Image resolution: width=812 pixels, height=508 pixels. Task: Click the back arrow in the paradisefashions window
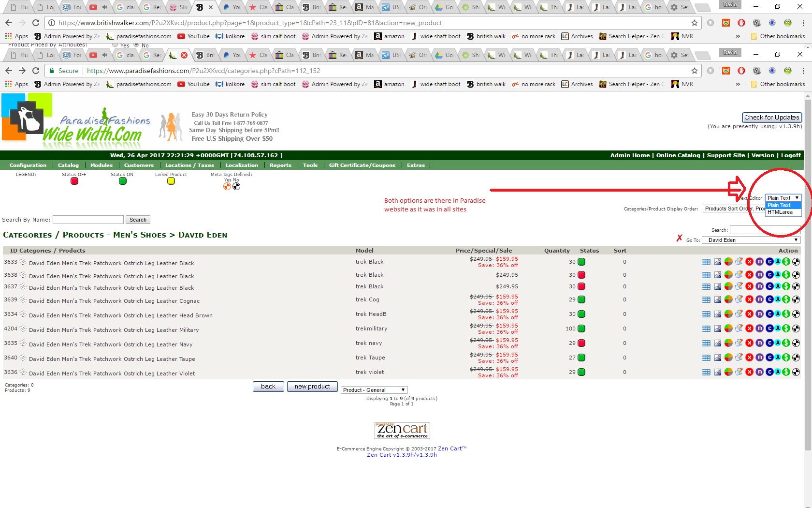click(x=8, y=71)
